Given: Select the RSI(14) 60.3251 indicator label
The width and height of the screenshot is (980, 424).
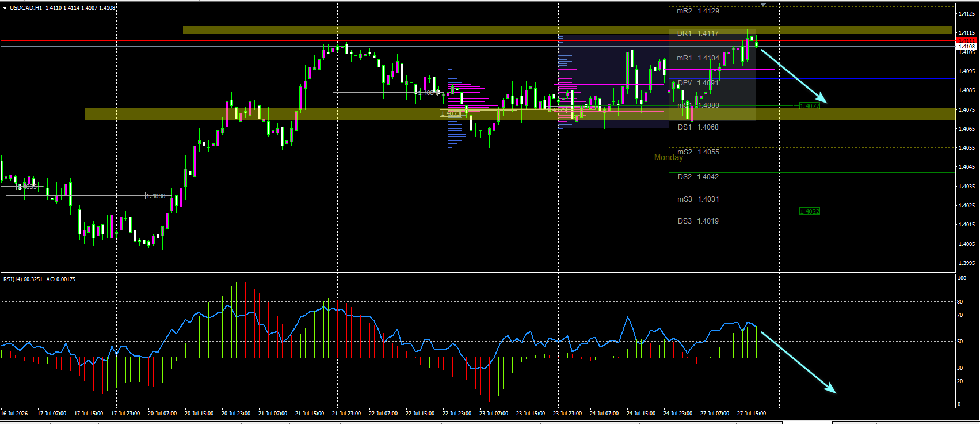Looking at the screenshot, I should 23,279.
